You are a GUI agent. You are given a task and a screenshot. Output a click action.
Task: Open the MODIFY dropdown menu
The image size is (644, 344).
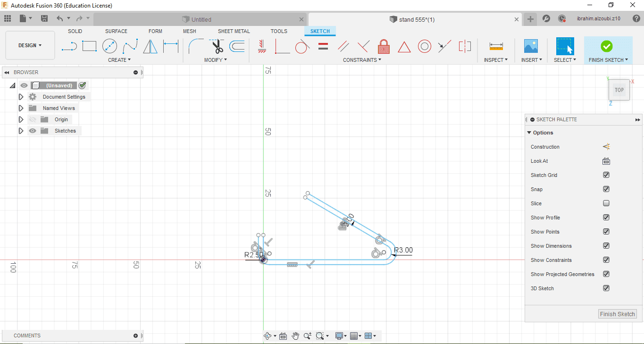(216, 60)
